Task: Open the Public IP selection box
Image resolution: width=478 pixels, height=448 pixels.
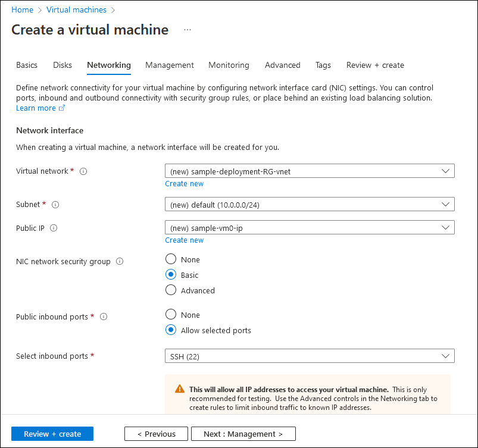Action: click(309, 227)
